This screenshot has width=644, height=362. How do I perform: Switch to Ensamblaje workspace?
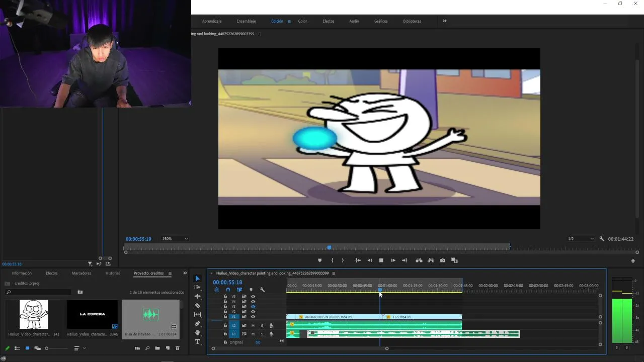[246, 21]
